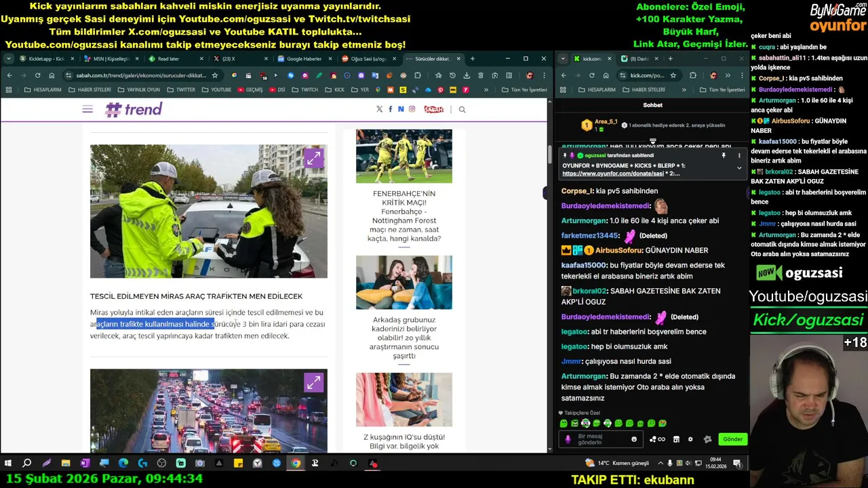Open Tüm Yer İşaretleri in left browser
Image resolution: width=868 pixels, height=488 pixels.
524,89
